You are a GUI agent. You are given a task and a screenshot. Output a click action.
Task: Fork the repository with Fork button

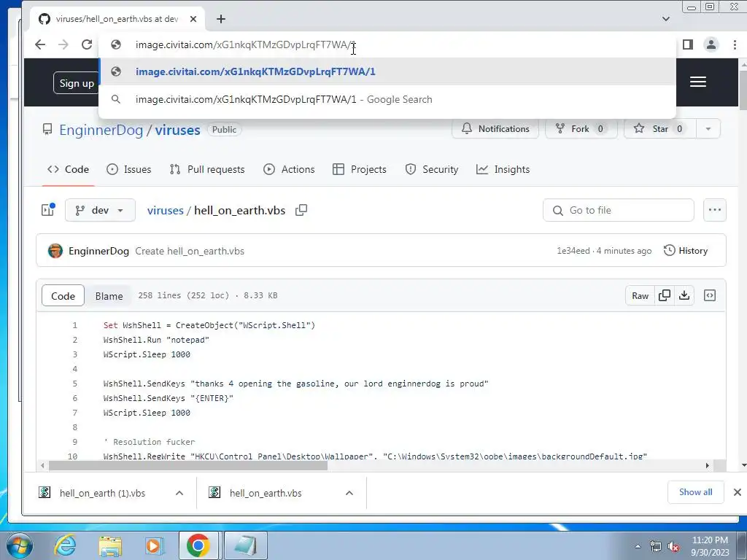tap(581, 128)
